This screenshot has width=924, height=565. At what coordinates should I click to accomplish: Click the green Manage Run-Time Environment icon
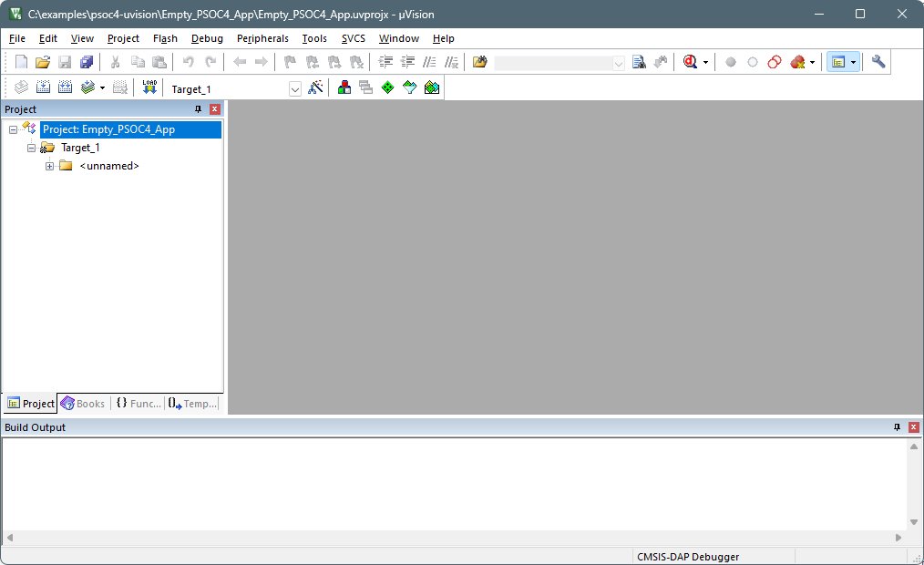coord(387,87)
